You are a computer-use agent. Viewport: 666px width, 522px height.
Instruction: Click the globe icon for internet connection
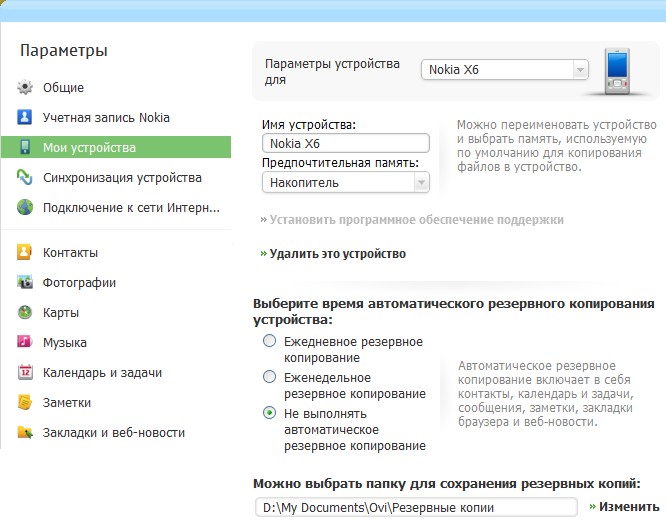pos(25,207)
